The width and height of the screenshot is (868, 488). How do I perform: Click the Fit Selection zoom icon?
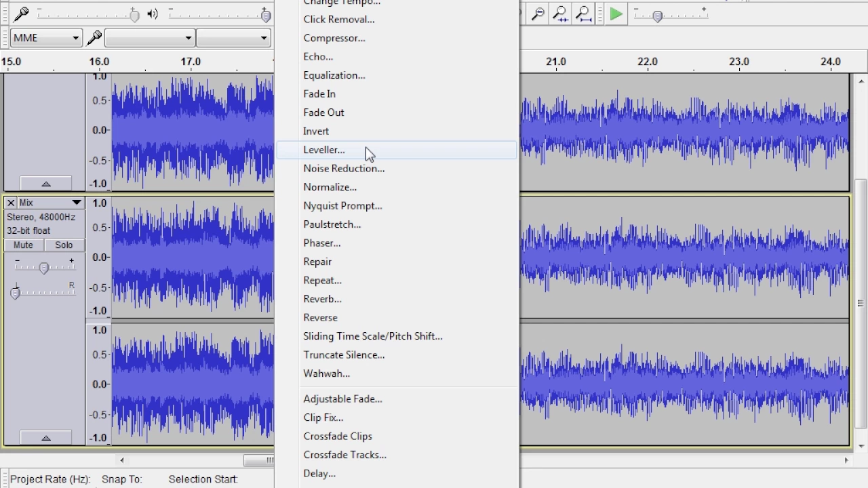(560, 14)
